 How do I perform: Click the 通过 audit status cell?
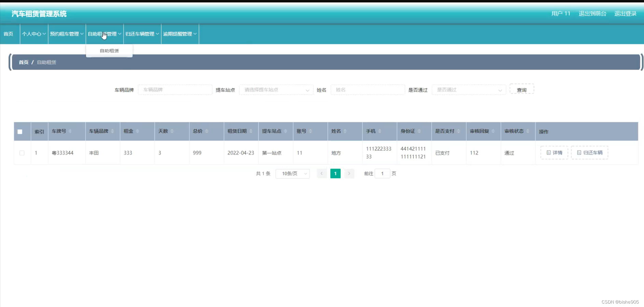pos(509,153)
